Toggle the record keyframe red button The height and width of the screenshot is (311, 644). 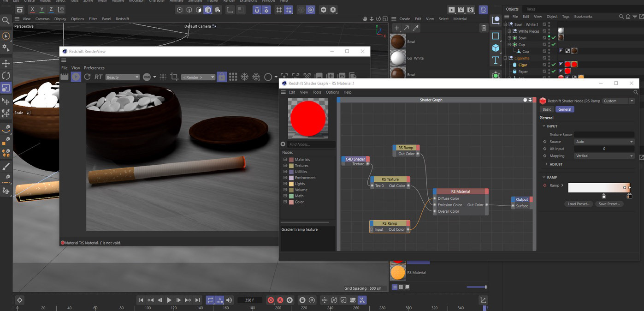[x=271, y=300]
